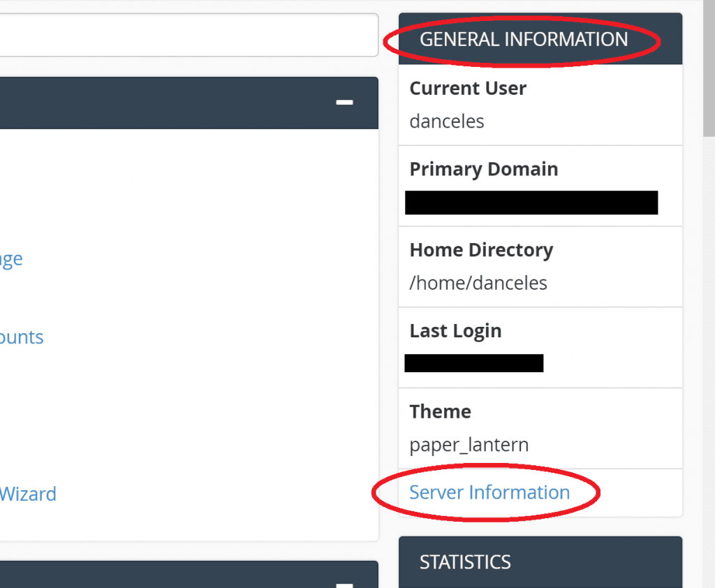Click the Theme label in General Information
The height and width of the screenshot is (588, 715).
[440, 411]
